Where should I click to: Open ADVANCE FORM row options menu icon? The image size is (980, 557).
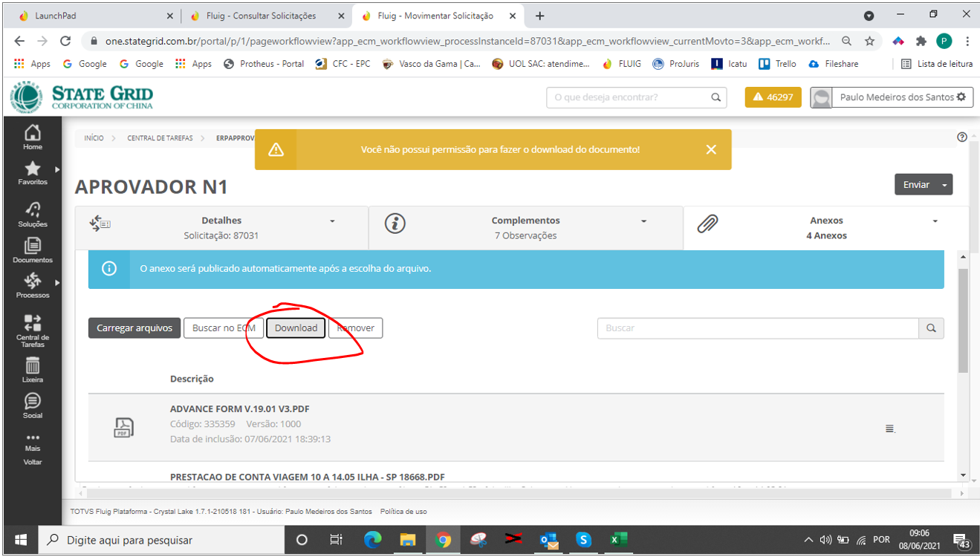click(x=890, y=429)
